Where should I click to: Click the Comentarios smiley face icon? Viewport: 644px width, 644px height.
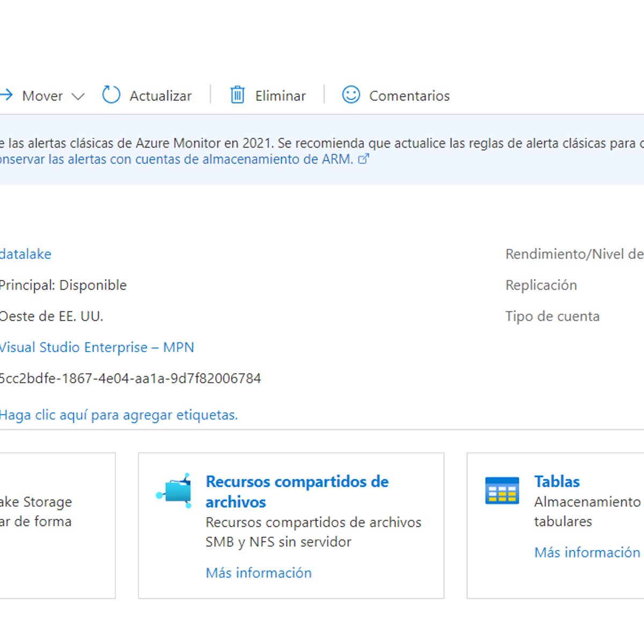[x=351, y=94]
